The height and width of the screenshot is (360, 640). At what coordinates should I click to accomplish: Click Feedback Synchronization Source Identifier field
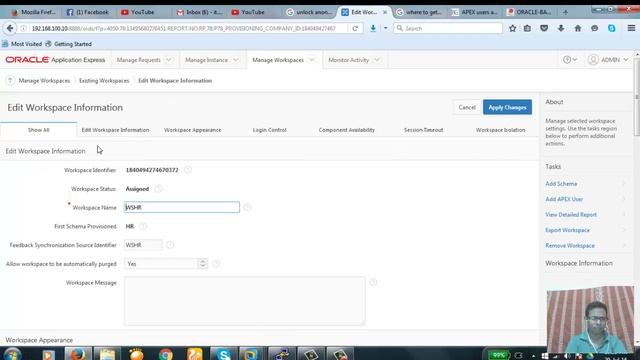pyautogui.click(x=143, y=245)
